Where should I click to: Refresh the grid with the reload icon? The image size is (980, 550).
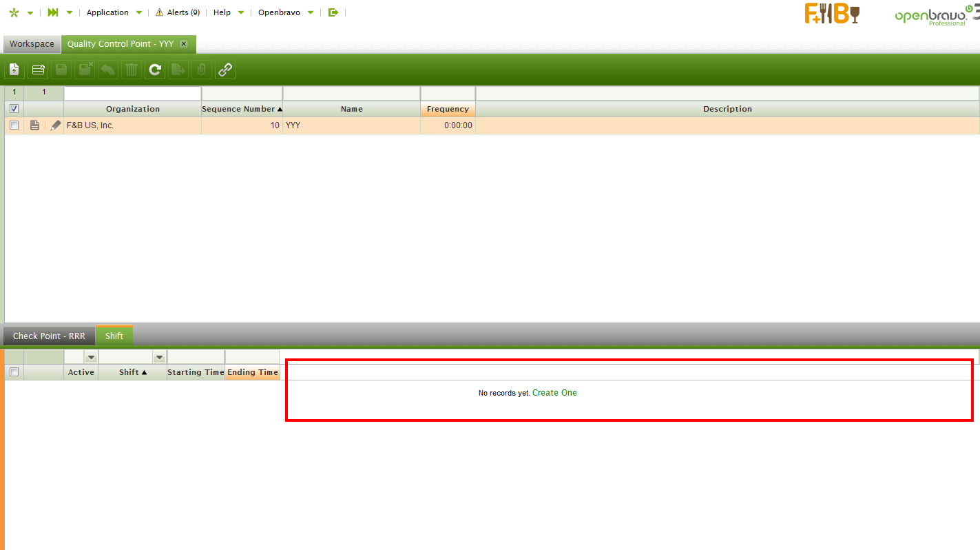tap(155, 70)
